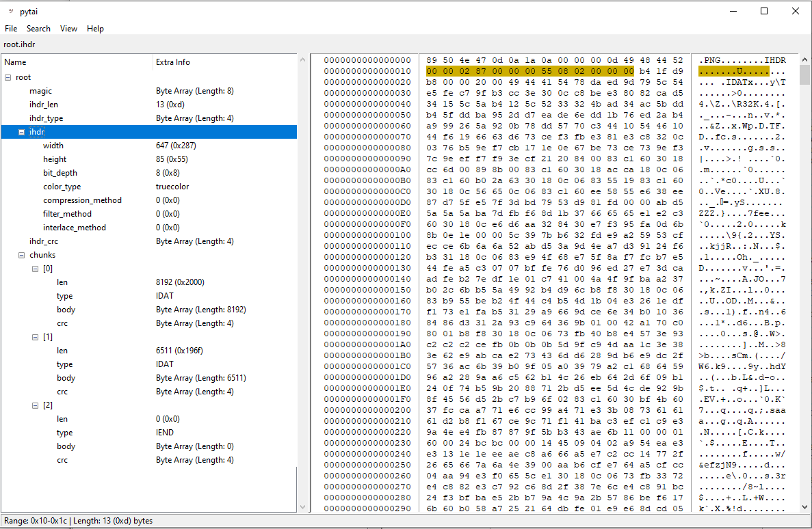Click the Name column header
Viewport: 812px width, 529px height.
(x=75, y=62)
